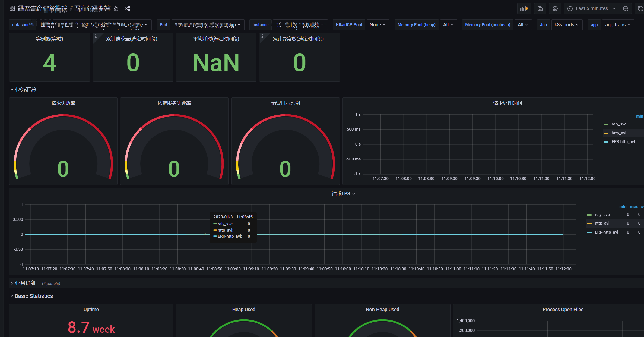Open Uptime panel title menu
The image size is (644, 337).
click(91, 310)
